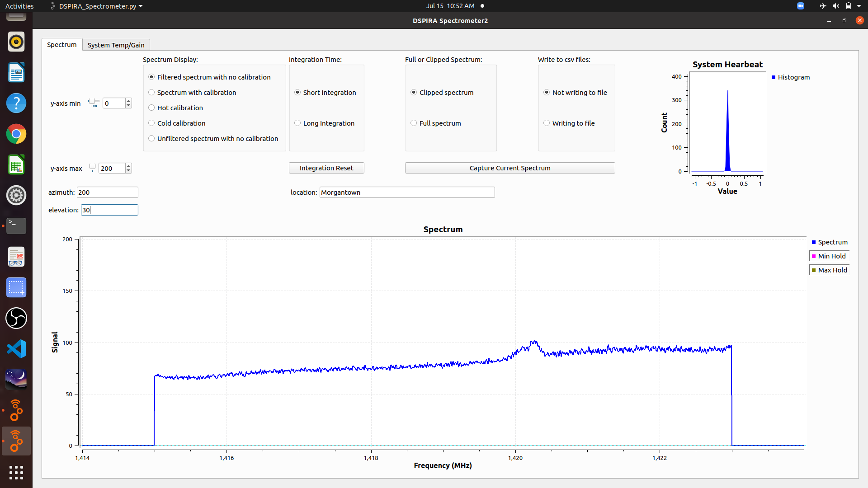
Task: Click Capture Current Spectrum button
Action: tap(510, 168)
